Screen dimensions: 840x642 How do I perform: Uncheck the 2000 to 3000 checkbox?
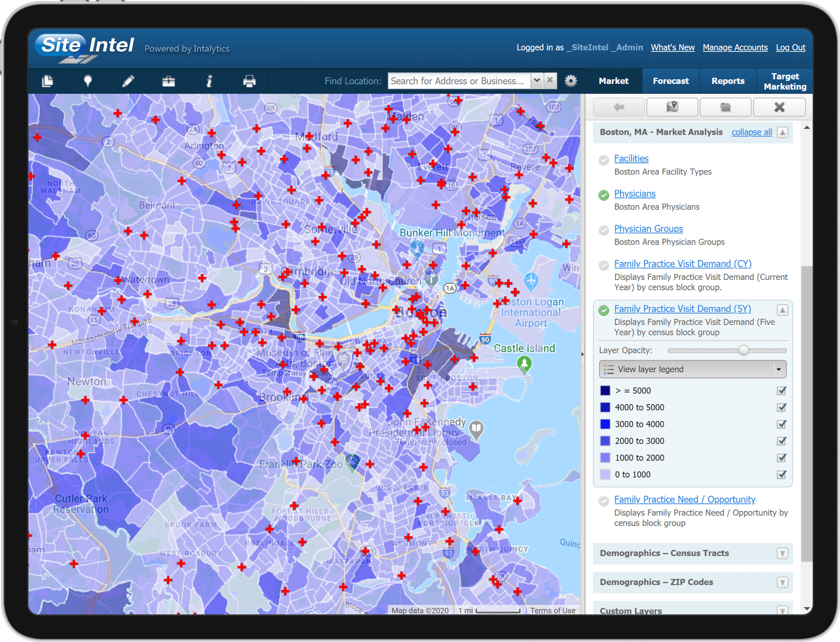[x=781, y=441]
